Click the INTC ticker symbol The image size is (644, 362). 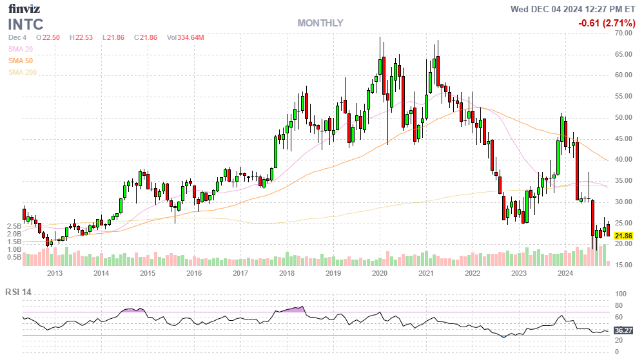[x=26, y=24]
